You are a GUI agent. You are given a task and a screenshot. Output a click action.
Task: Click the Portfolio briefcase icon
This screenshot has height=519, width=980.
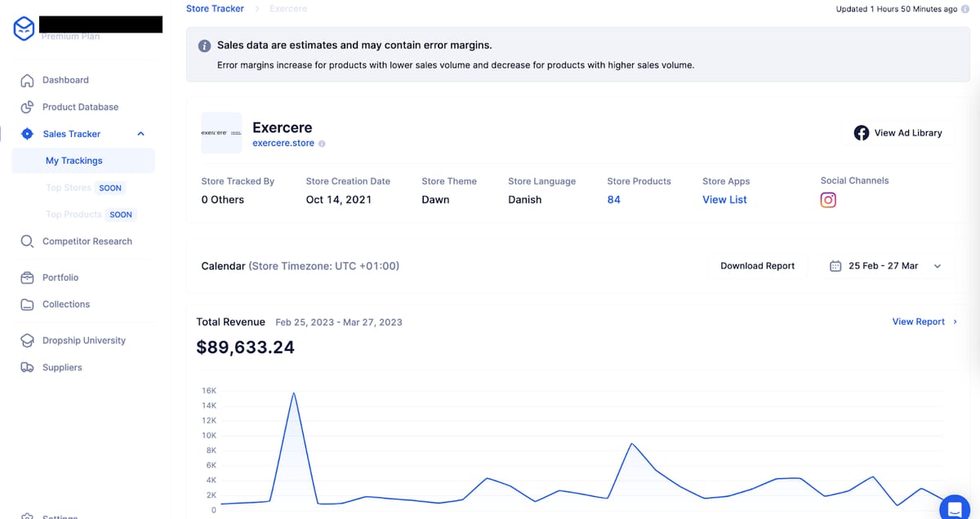(x=27, y=277)
